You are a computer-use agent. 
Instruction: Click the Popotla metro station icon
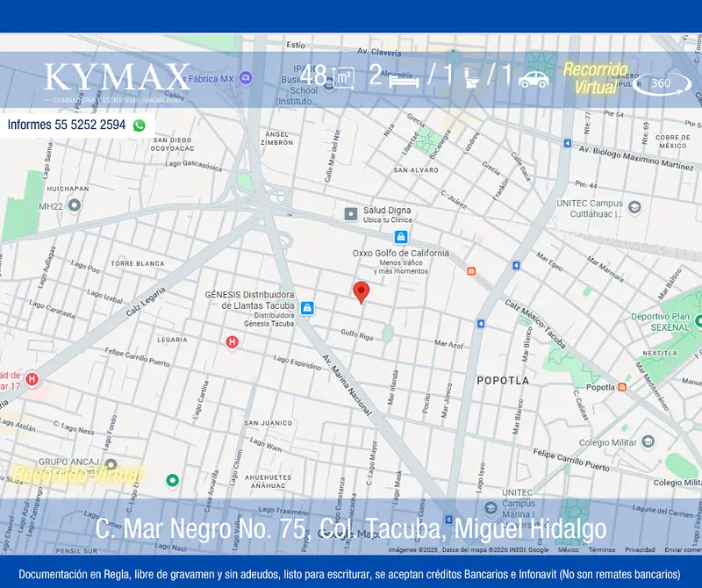(622, 387)
